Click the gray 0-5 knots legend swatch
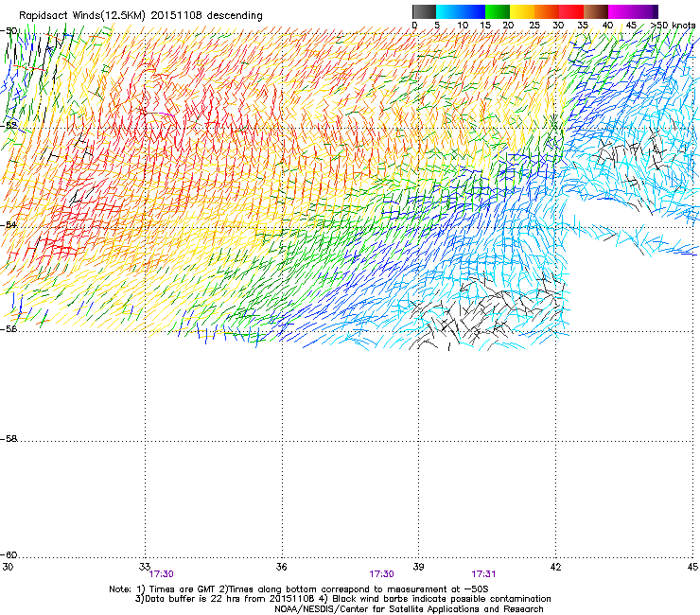The width and height of the screenshot is (700, 615). click(x=424, y=11)
